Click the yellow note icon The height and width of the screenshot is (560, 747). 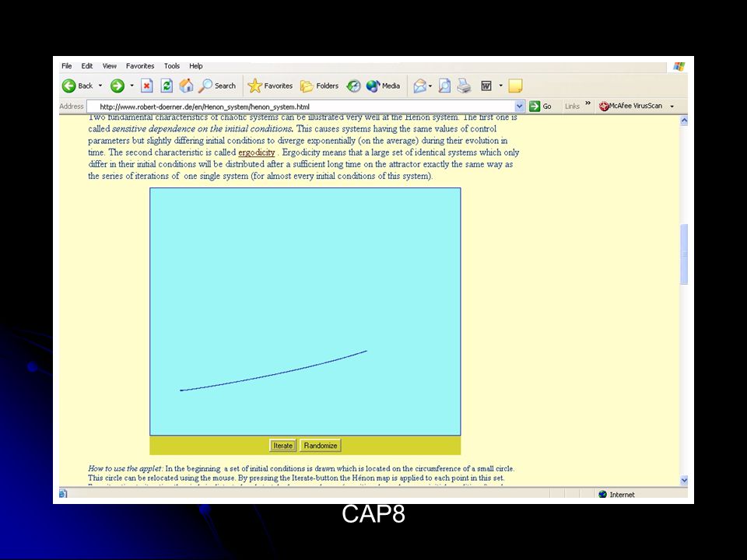coord(515,86)
